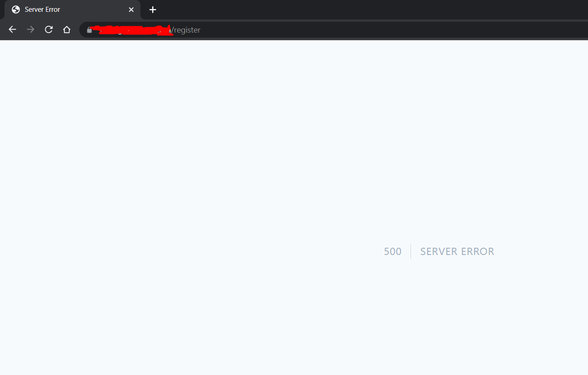The height and width of the screenshot is (375, 588).
Task: Close the Server Error tab
Action: pyautogui.click(x=131, y=10)
